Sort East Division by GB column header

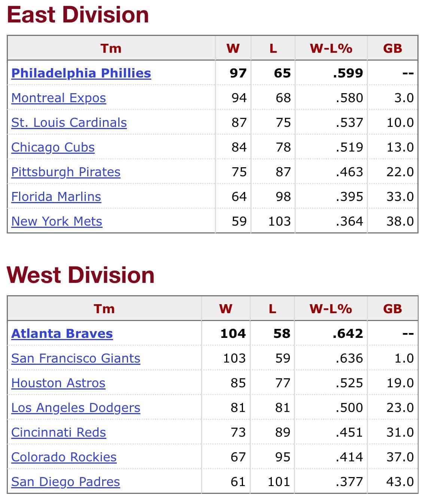(392, 48)
